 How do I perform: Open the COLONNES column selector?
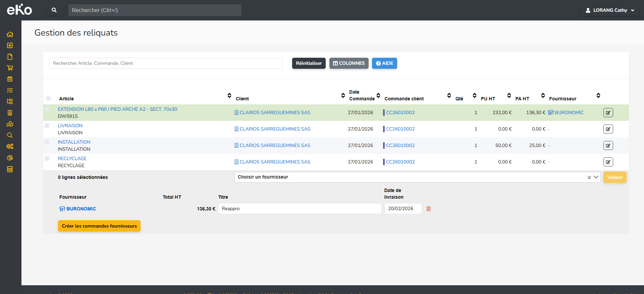click(348, 63)
